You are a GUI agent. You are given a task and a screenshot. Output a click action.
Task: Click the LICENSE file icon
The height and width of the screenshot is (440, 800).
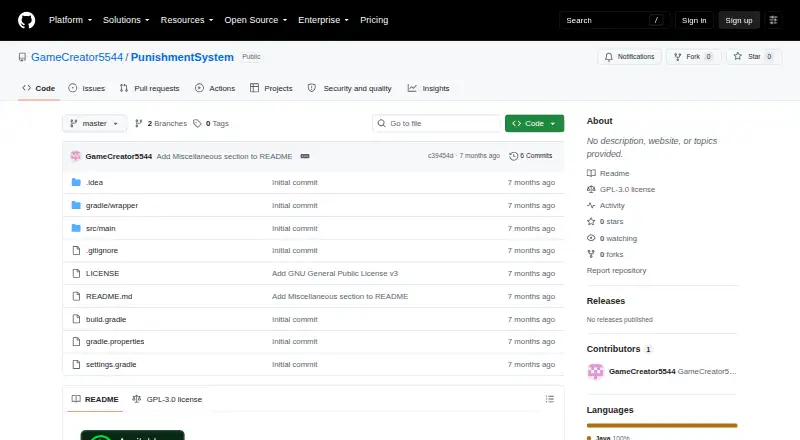pyautogui.click(x=76, y=274)
